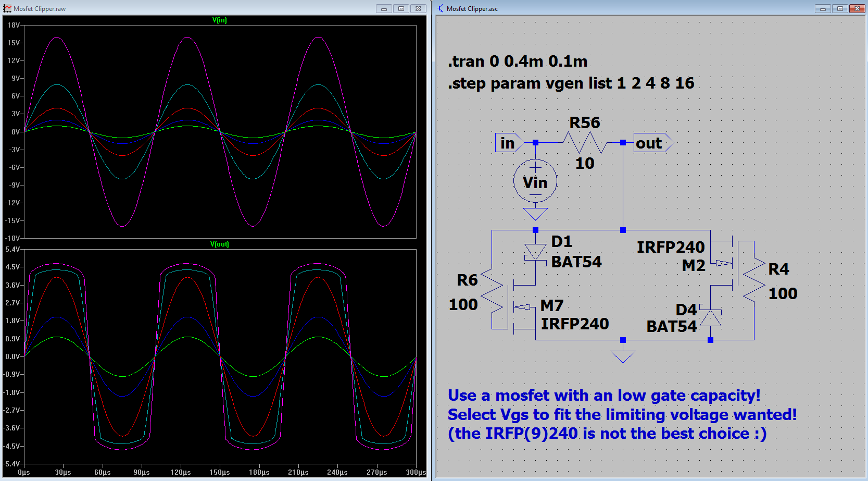Click the Mosfet Clipper.asc title bar
The image size is (868, 481).
pyautogui.click(x=651, y=9)
